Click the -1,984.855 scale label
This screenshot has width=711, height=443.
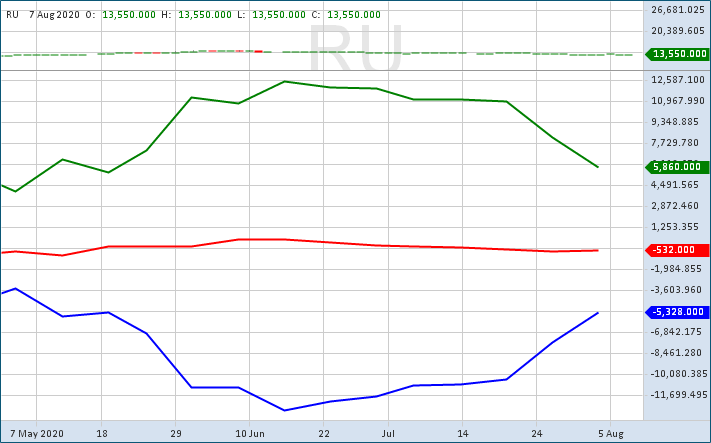678,269
